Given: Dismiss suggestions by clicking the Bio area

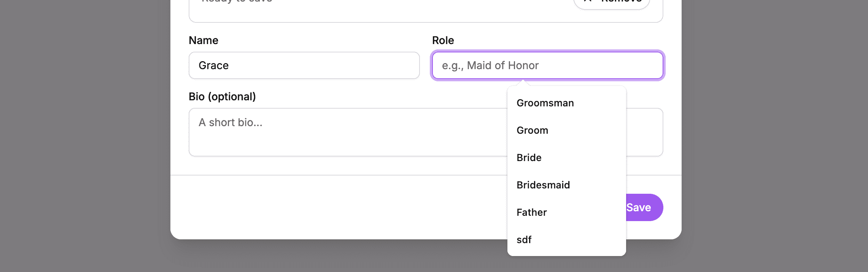Looking at the screenshot, I should [x=342, y=132].
